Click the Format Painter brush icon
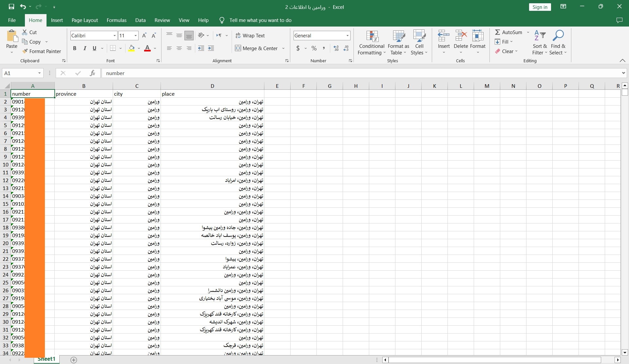The width and height of the screenshot is (629, 364). pos(25,51)
